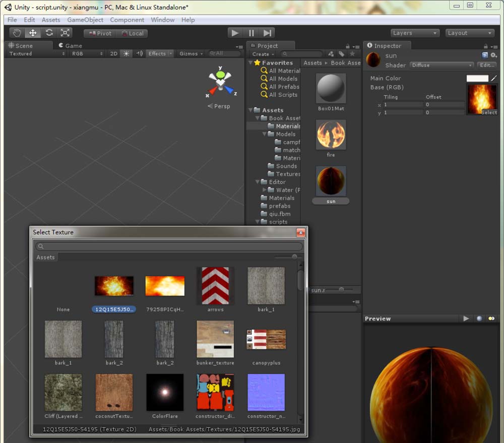Select the Scale tool
Image resolution: width=504 pixels, height=443 pixels.
point(65,33)
